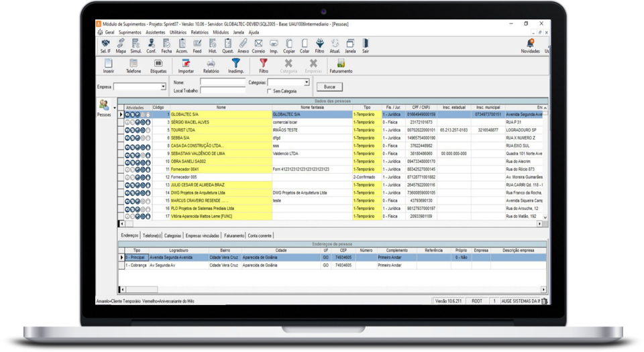Switch to the Empresas vinculadas tab
Image resolution: width=644 pixels, height=352 pixels.
[x=202, y=236]
